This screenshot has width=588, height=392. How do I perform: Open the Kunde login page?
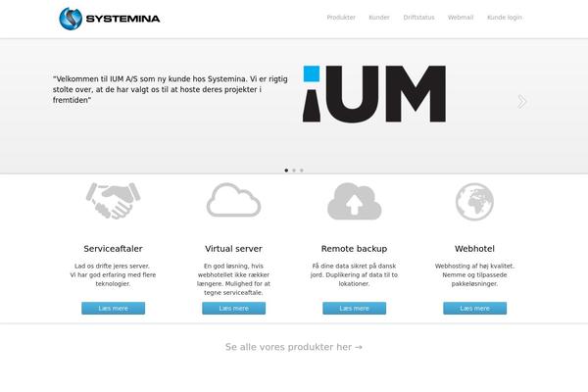(505, 18)
